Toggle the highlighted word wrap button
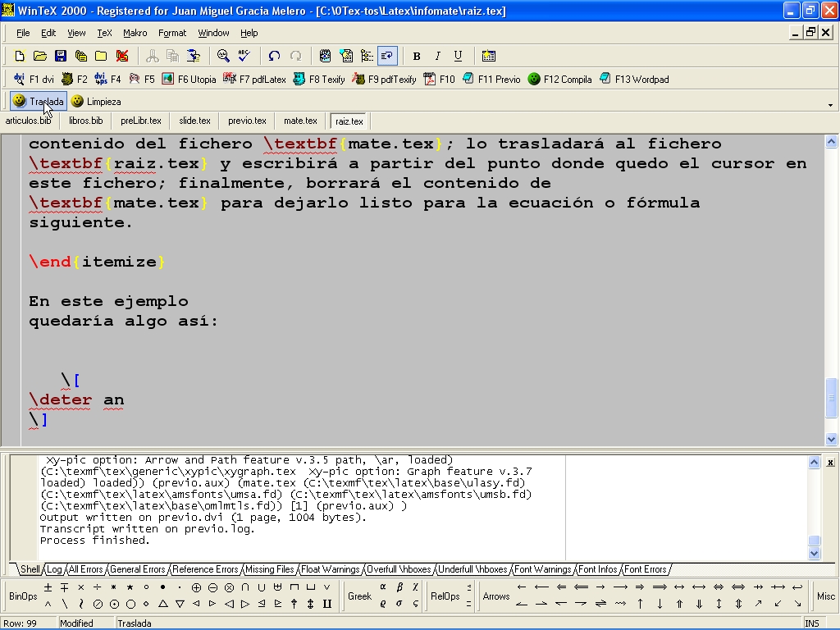The image size is (840, 630). 387,56
